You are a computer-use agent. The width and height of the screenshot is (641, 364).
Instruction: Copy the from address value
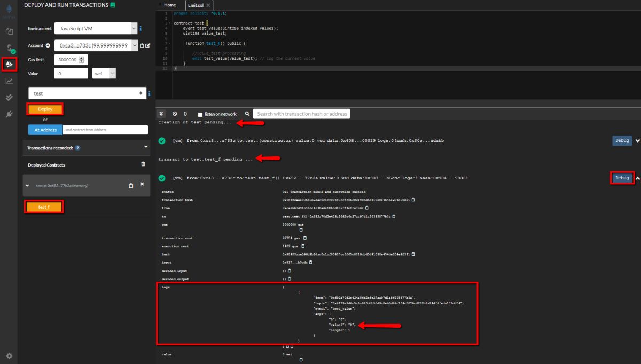(368, 208)
